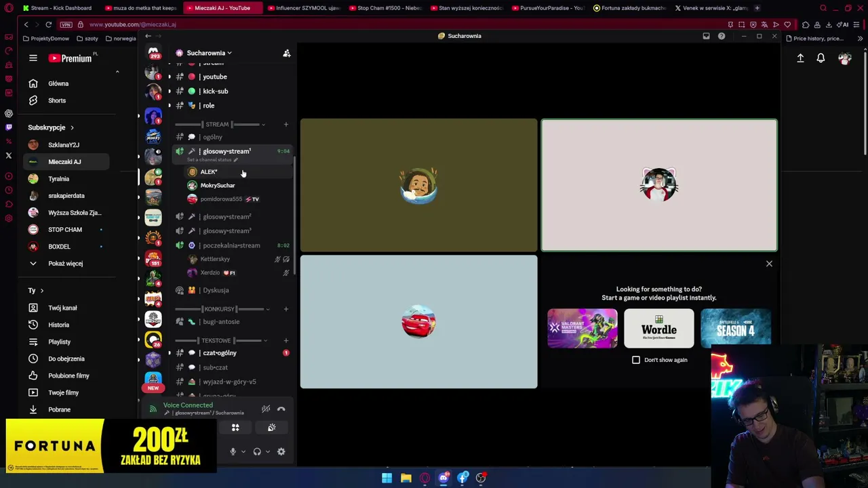
Task: Join głosowy-stream³ voice channel
Action: tap(231, 231)
